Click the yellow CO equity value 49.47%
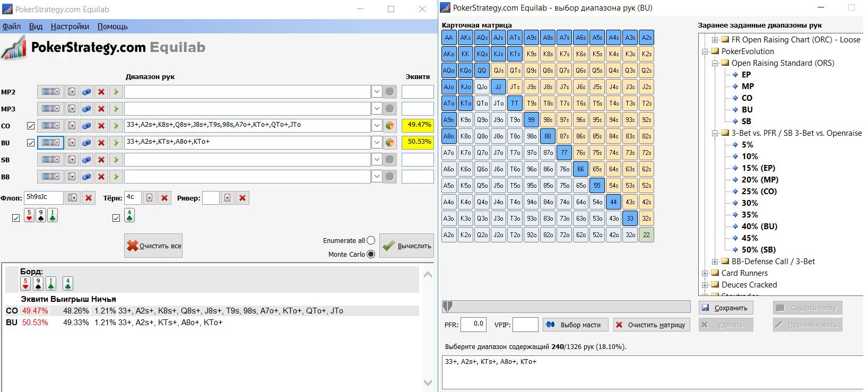Image resolution: width=868 pixels, height=392 pixels. tap(418, 126)
